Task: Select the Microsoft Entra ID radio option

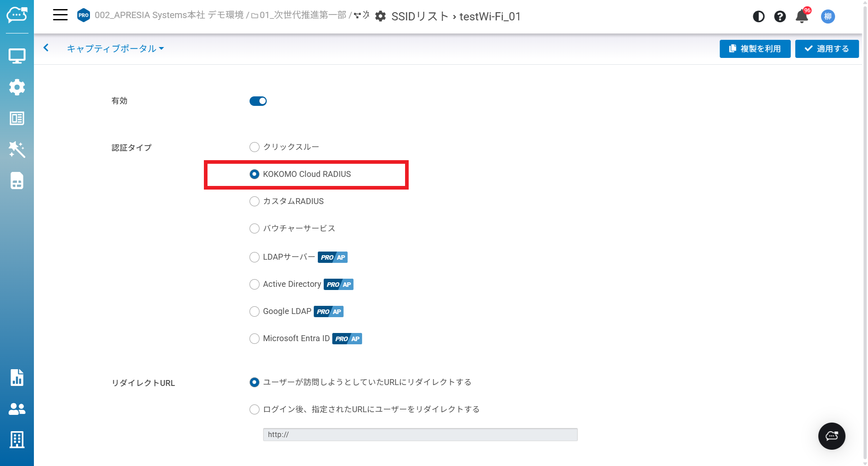Action: 255,338
